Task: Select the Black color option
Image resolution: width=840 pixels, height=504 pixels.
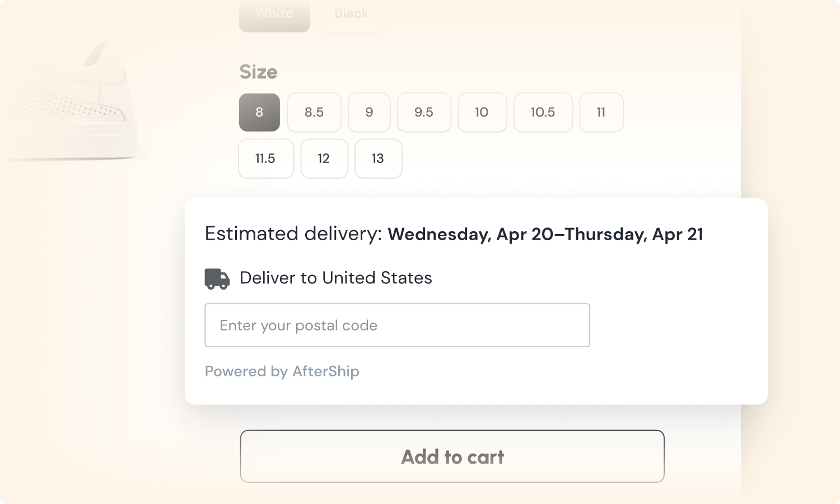Action: [352, 15]
